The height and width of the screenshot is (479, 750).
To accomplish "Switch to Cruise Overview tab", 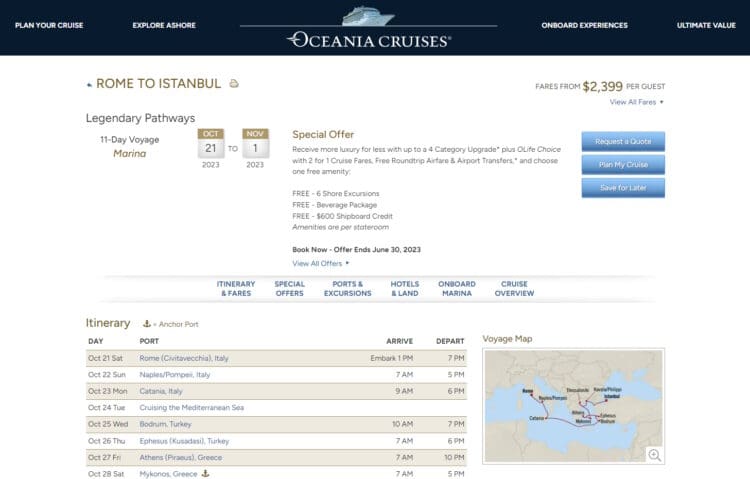I will 514,289.
